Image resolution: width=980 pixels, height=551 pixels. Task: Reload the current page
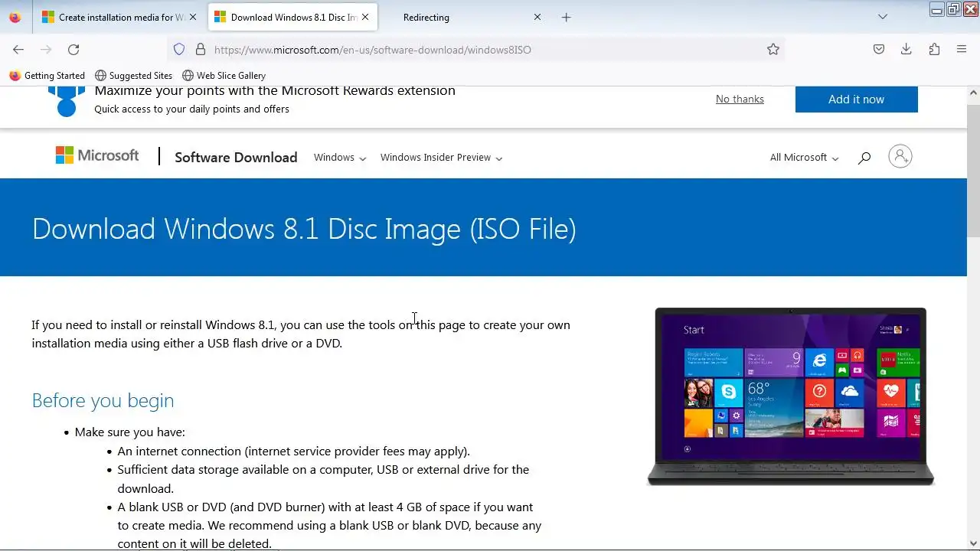point(73,49)
